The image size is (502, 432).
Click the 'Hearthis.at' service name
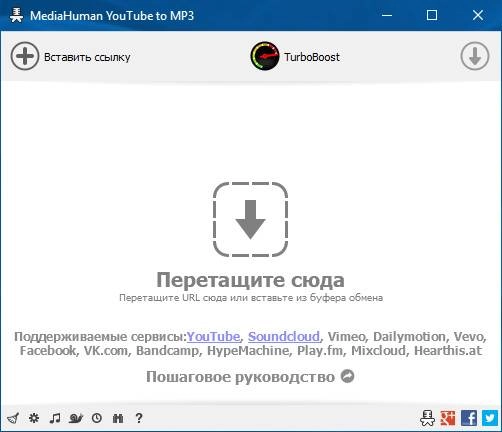click(448, 351)
